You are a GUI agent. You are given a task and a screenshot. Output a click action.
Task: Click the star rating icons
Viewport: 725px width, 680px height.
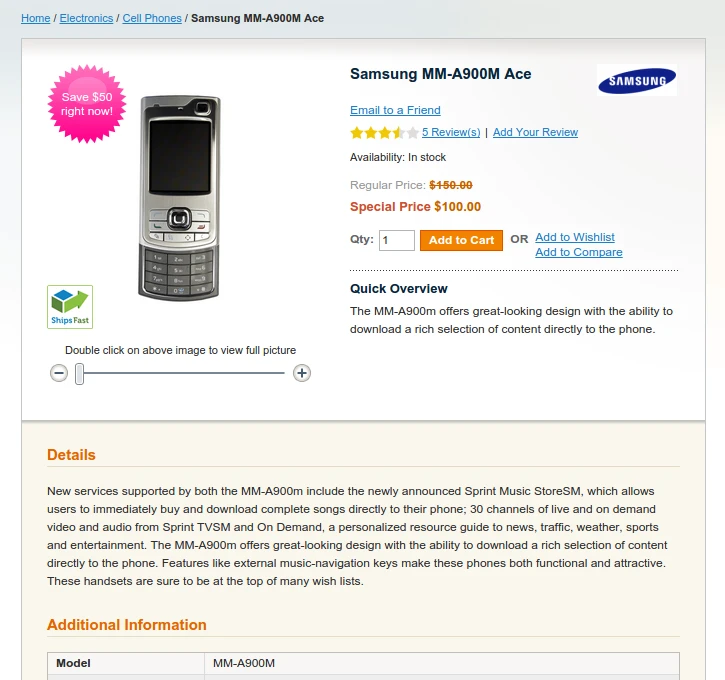coord(384,133)
